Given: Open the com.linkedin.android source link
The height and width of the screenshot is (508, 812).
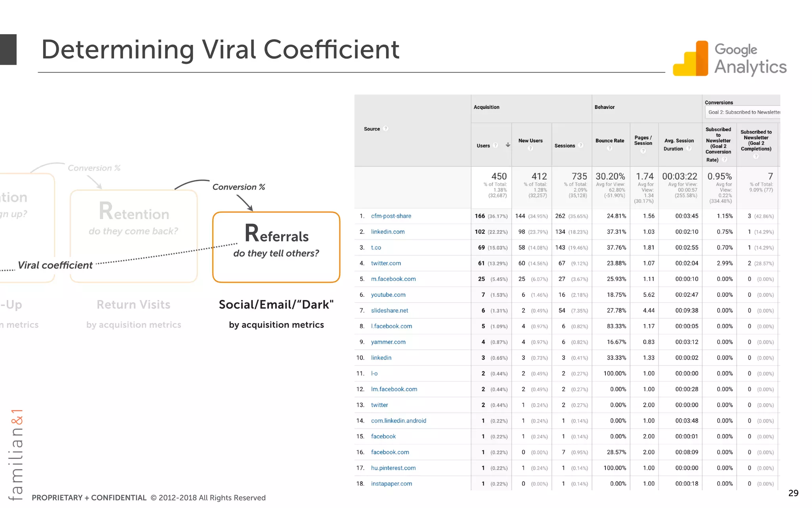Looking at the screenshot, I should pos(398,421).
